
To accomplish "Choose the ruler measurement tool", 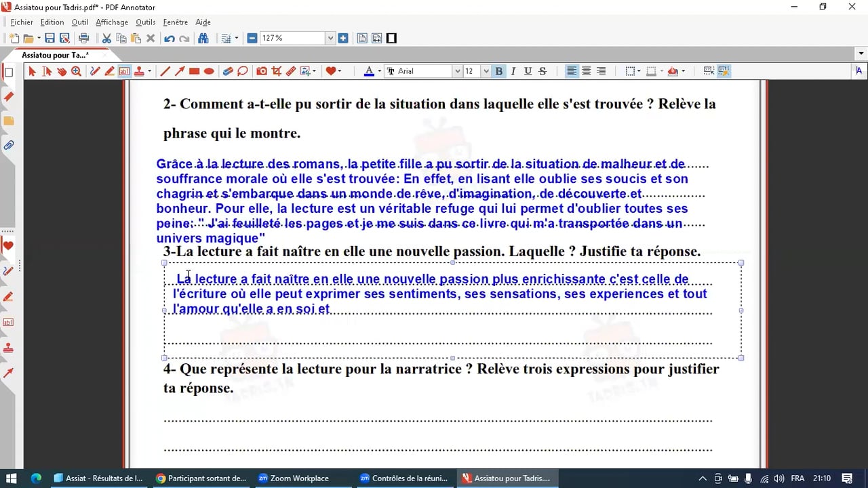I will point(291,71).
